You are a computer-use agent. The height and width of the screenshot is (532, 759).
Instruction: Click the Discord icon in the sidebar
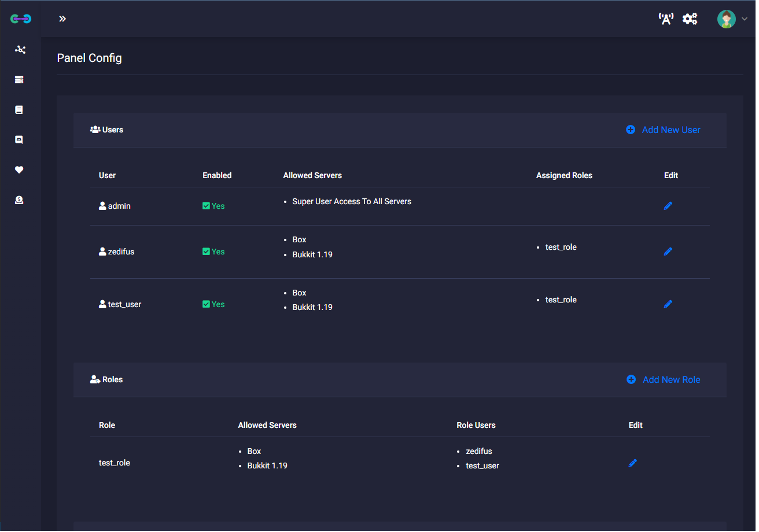[x=19, y=140]
